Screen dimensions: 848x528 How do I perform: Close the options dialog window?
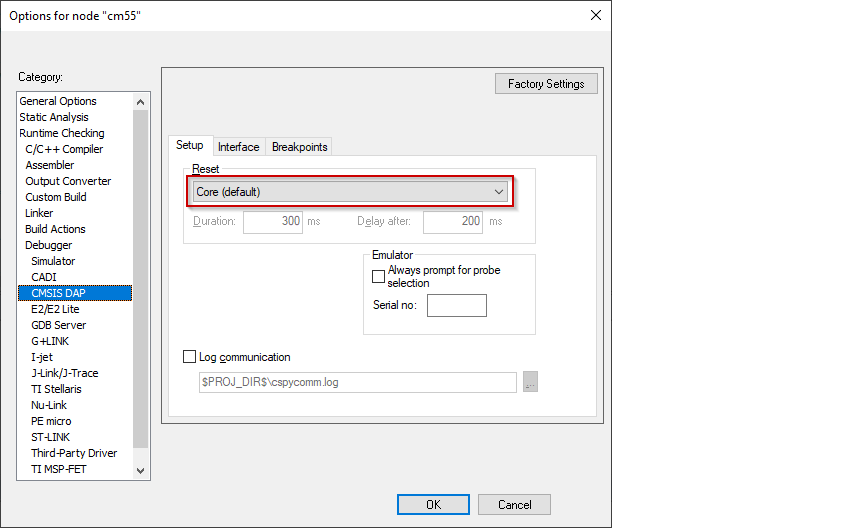(x=596, y=15)
